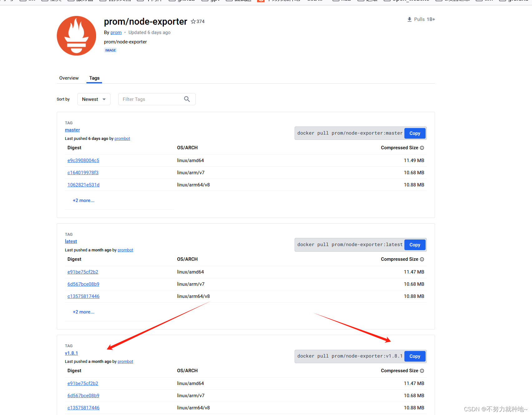
Task: Click prombot link under master tag
Action: point(122,139)
